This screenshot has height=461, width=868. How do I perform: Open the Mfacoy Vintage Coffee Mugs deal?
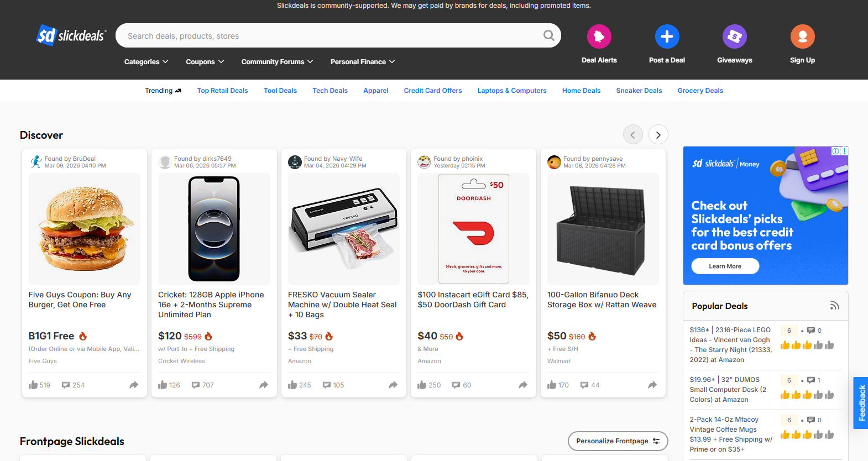(x=731, y=434)
